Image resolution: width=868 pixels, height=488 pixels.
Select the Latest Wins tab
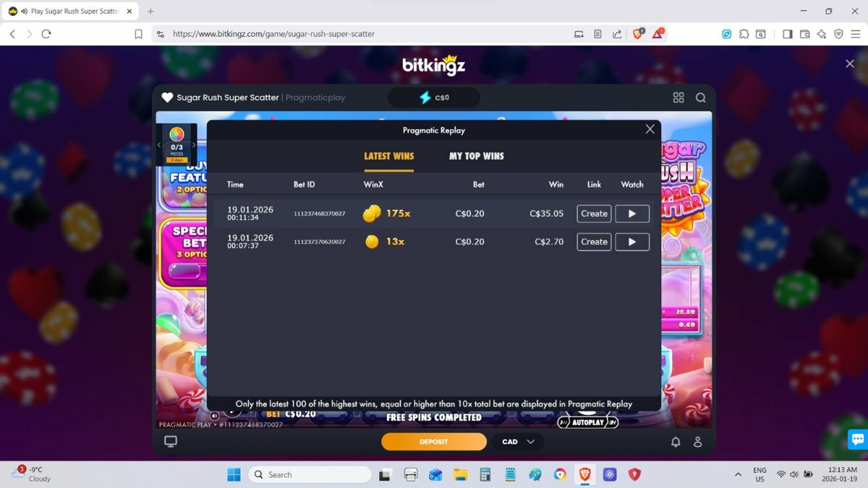point(388,156)
